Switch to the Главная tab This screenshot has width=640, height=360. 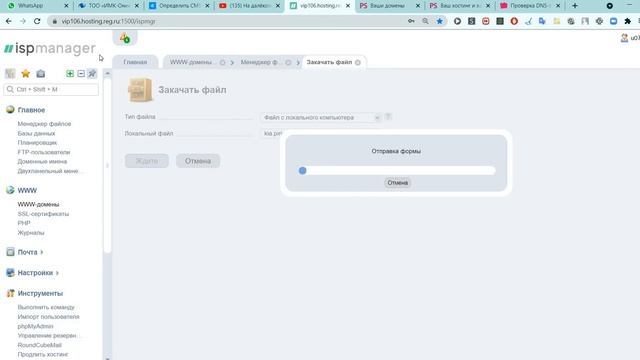[135, 62]
